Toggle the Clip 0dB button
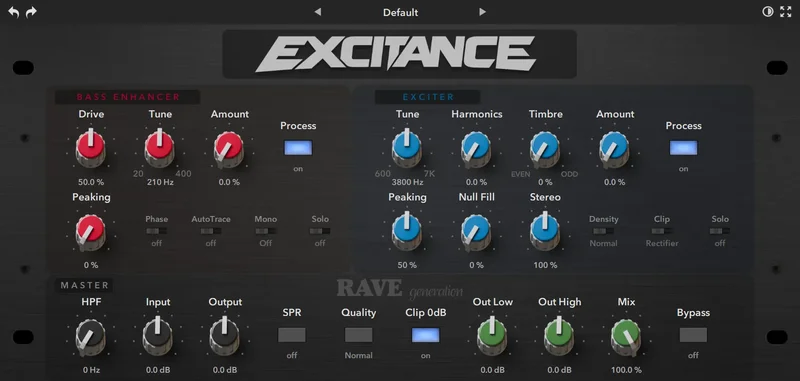 tap(426, 335)
